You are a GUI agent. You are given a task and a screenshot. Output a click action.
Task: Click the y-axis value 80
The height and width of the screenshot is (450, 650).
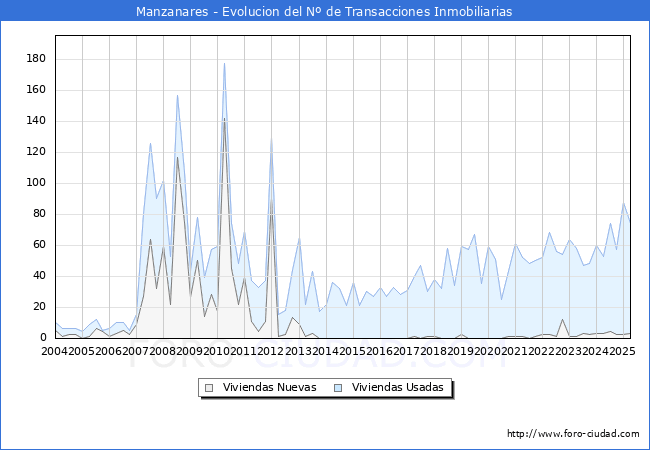39,214
